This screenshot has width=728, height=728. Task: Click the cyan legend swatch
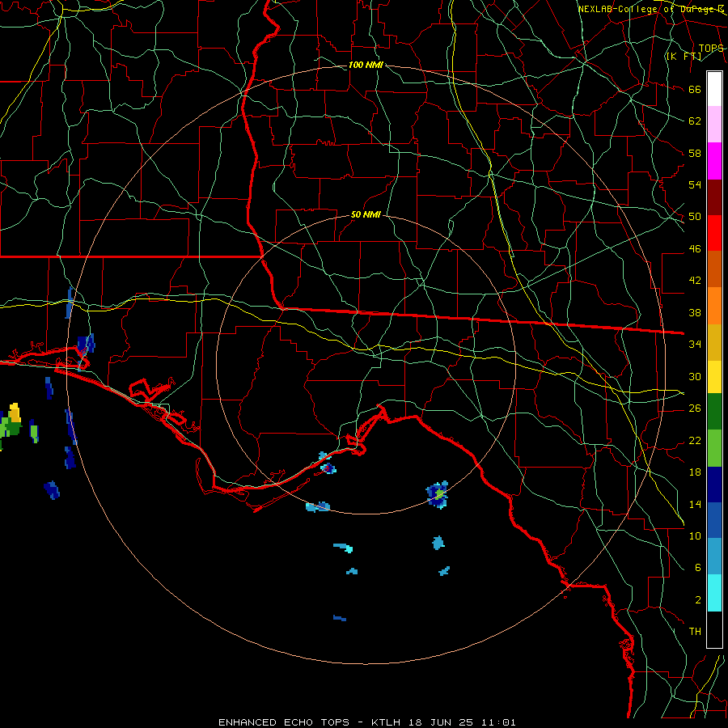714,593
